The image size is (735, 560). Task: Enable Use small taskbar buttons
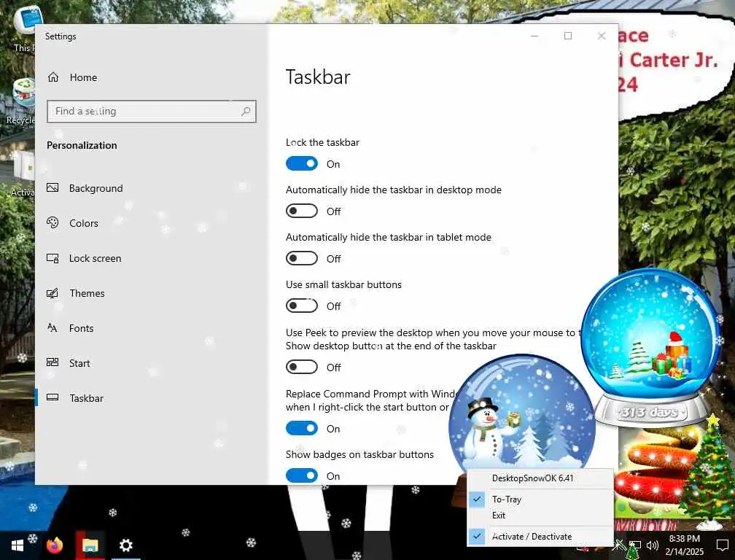tap(301, 306)
